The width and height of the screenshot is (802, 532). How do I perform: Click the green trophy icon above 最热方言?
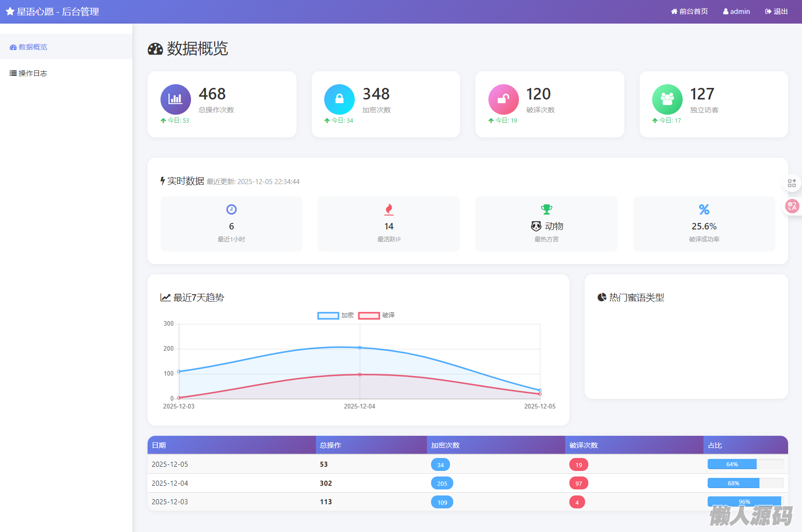(x=547, y=210)
